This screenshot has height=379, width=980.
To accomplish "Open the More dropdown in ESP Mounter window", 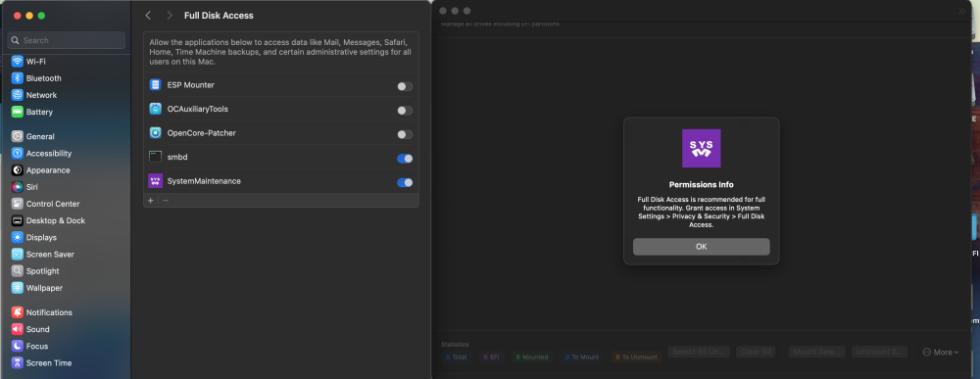I will (x=941, y=353).
